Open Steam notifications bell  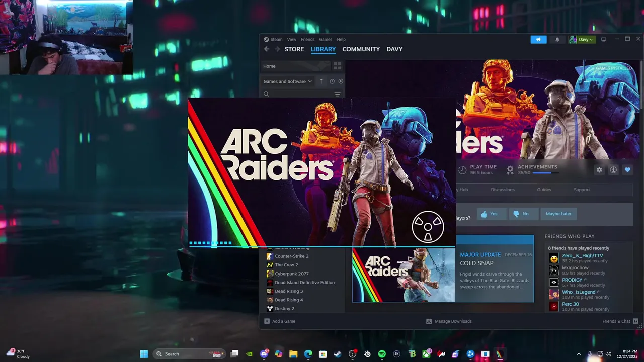pyautogui.click(x=557, y=39)
